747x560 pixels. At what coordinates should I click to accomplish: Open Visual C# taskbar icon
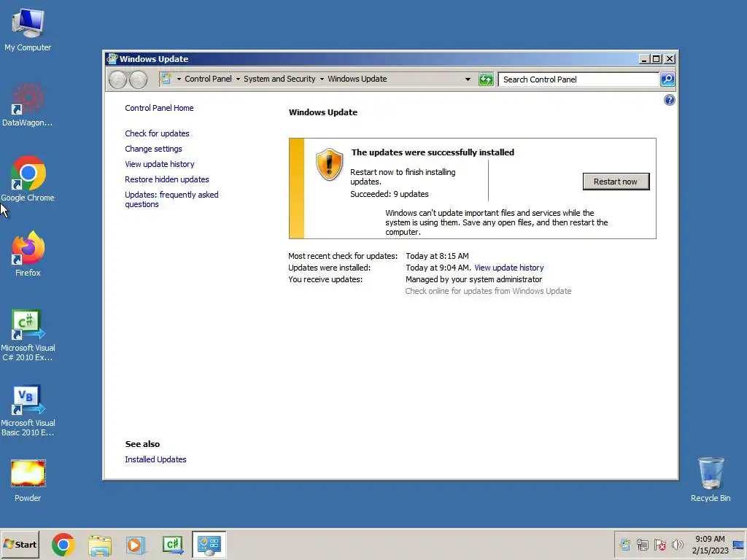(172, 545)
